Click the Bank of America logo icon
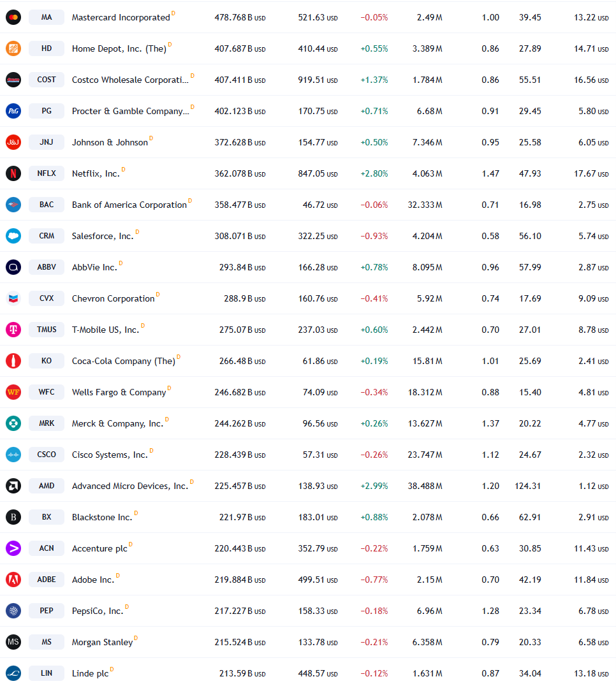 [x=13, y=205]
